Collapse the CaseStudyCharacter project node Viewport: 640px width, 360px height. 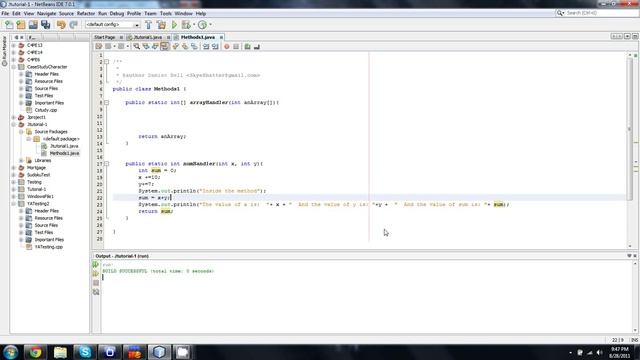coord(14,67)
